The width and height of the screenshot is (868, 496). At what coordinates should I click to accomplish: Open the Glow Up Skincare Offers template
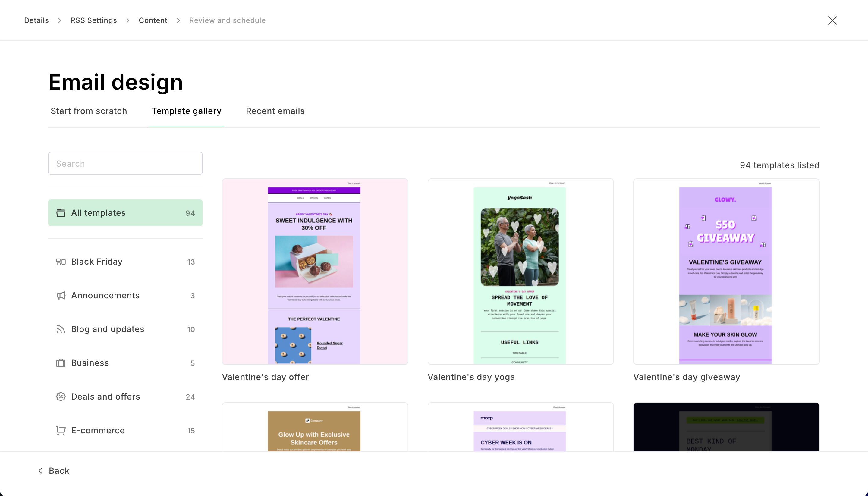(x=315, y=427)
